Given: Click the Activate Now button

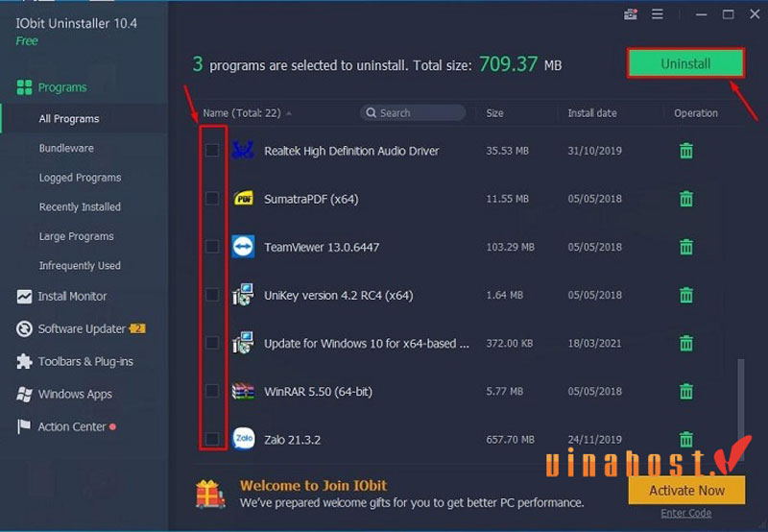Looking at the screenshot, I should click(686, 490).
